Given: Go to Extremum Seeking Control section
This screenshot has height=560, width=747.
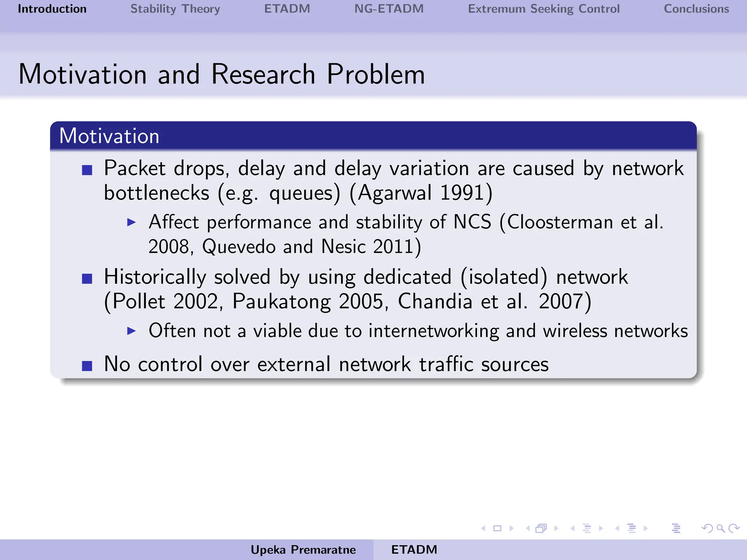Looking at the screenshot, I should click(543, 9).
